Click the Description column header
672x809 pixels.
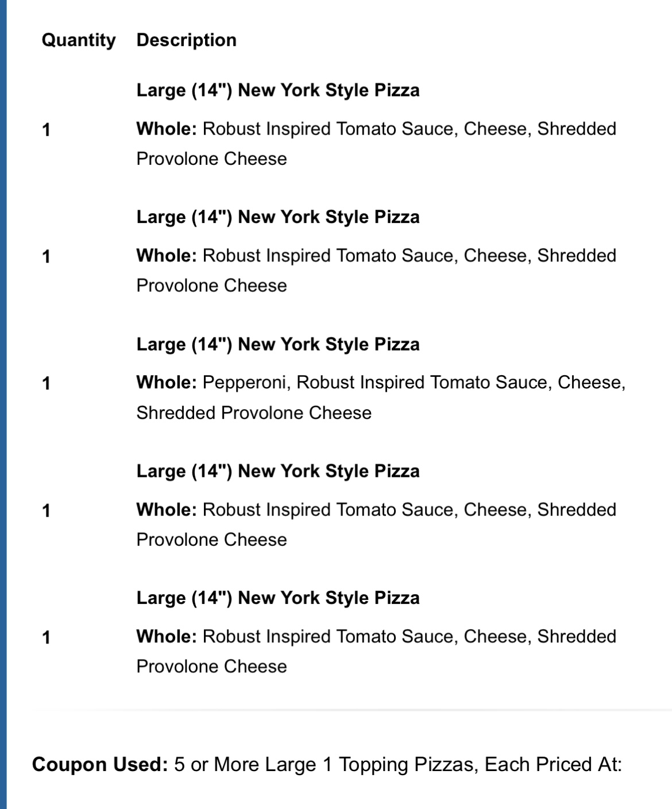coord(186,40)
